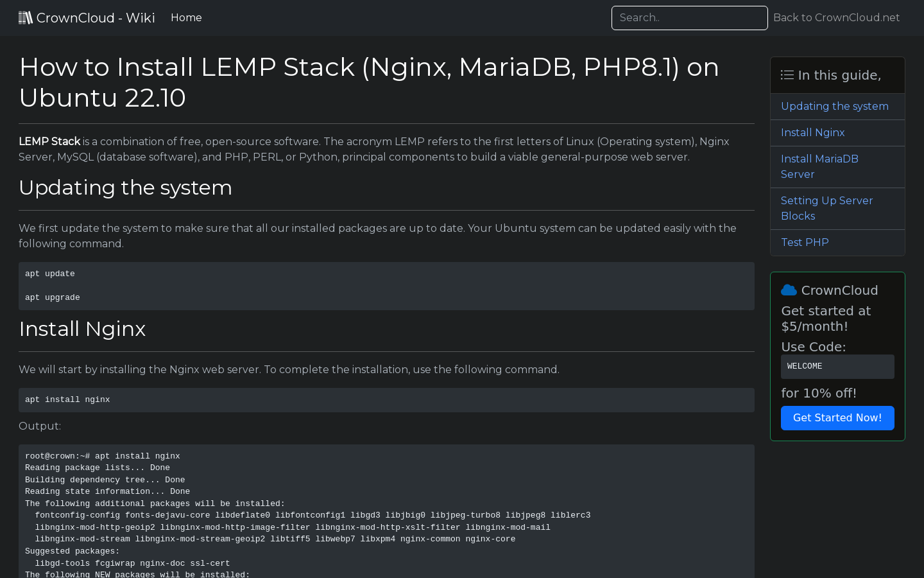This screenshot has width=924, height=578.
Task: Jump to Updating the system section link
Action: [835, 107]
